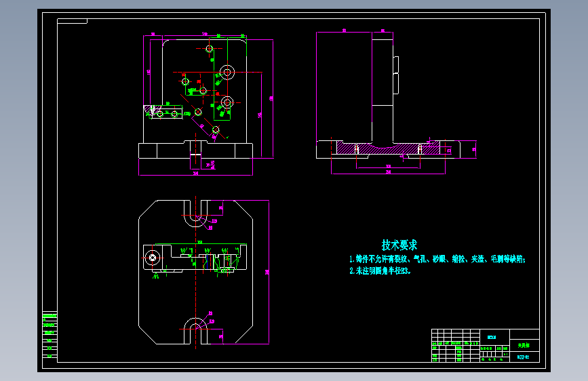
Task: Select the 夹具体 title in title block
Action: [x=524, y=345]
